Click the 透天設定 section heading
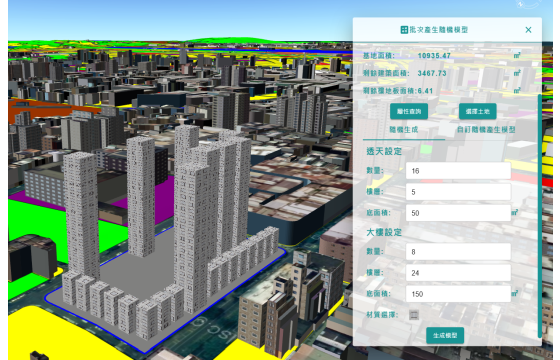560x360 pixels. coord(384,151)
